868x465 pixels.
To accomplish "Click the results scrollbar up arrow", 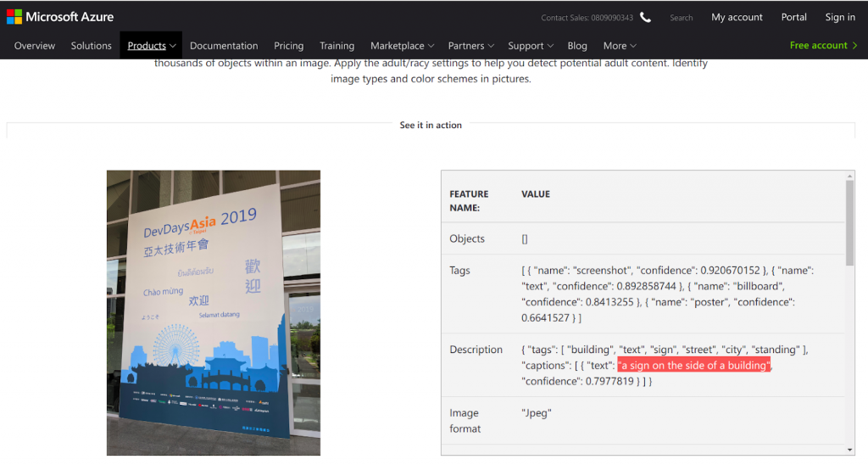I will coord(849,176).
